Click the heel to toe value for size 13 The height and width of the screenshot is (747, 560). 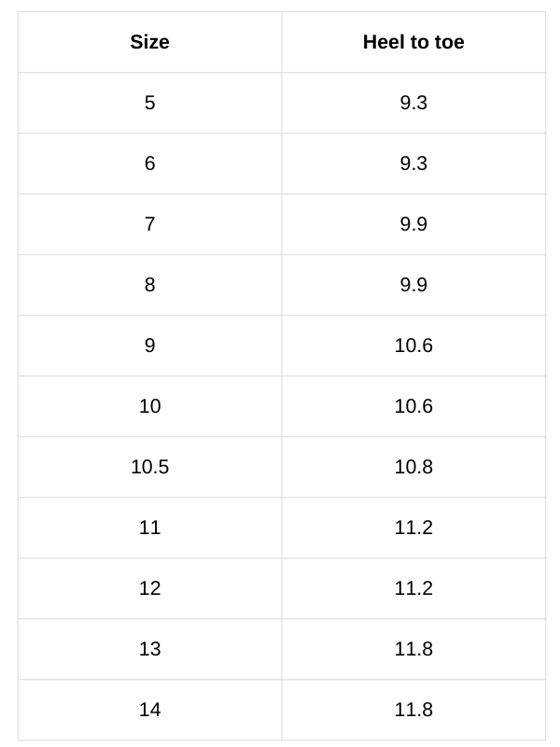[413, 649]
